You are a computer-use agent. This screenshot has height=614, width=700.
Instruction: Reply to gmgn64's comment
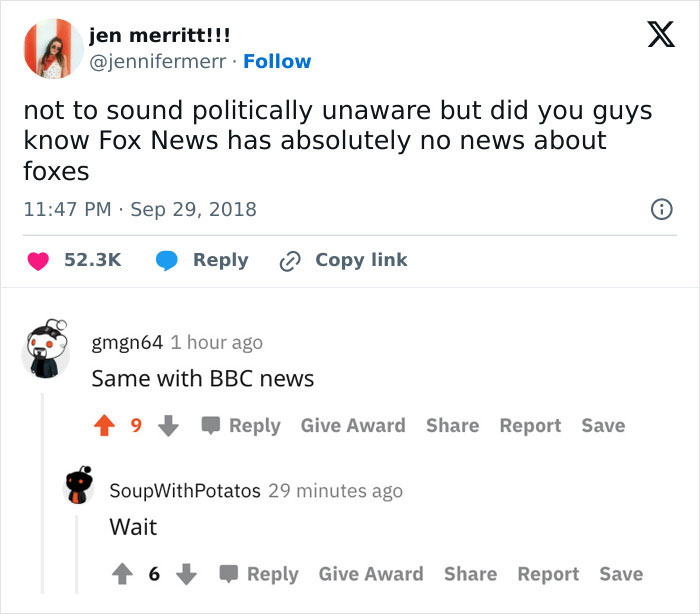click(x=243, y=426)
